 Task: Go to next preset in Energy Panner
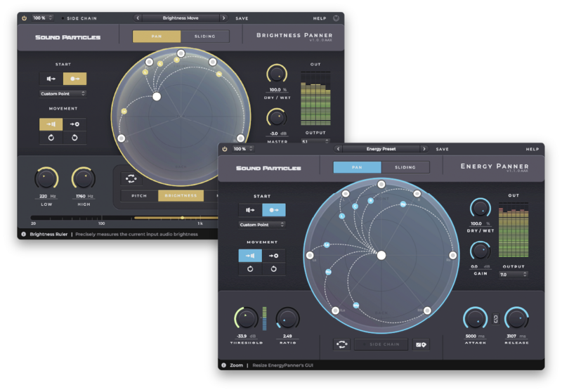point(424,149)
